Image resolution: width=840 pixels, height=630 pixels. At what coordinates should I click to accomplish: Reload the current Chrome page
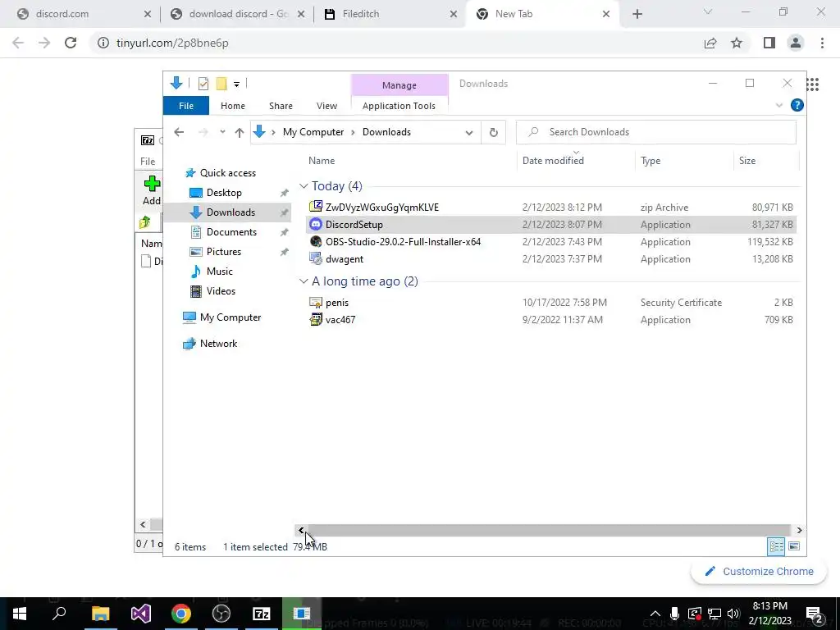tap(71, 43)
